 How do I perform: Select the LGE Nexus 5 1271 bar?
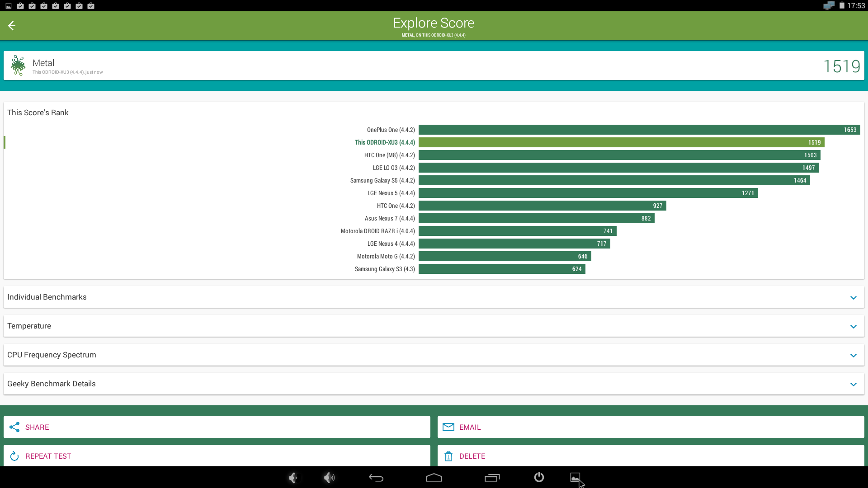tap(588, 193)
